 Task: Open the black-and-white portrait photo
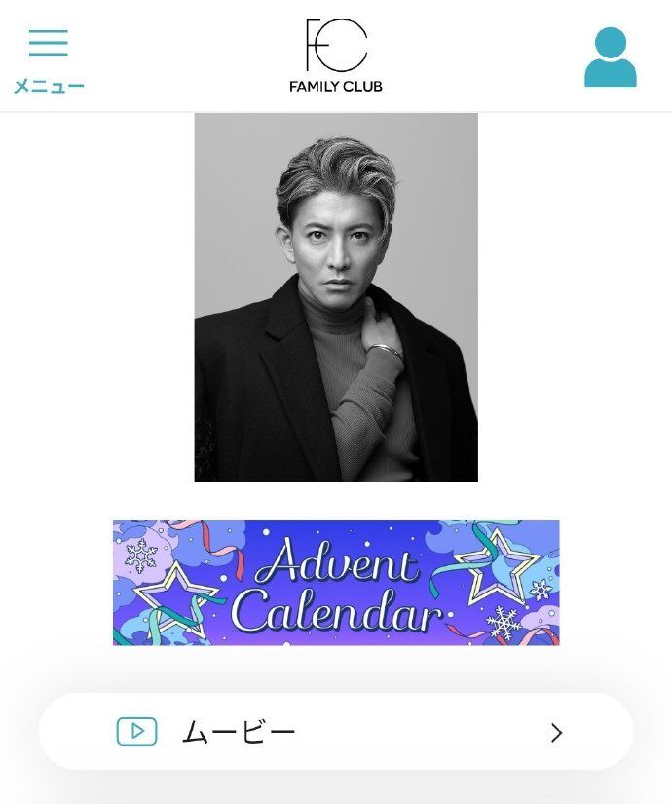[336, 297]
